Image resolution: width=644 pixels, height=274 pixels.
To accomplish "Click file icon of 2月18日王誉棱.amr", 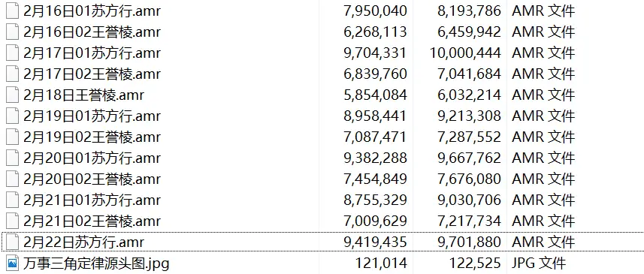I will pos(13,95).
